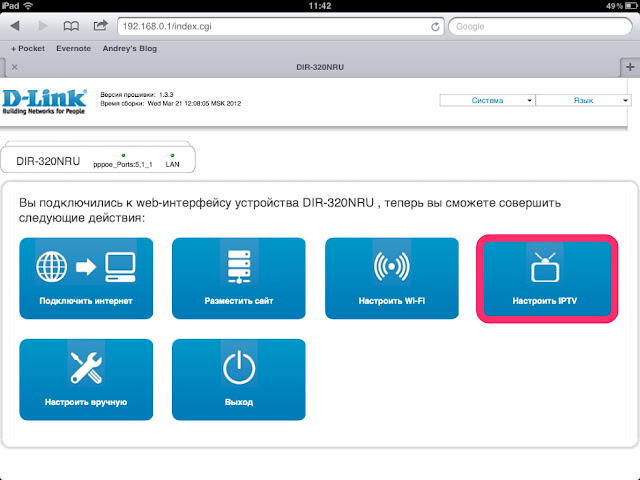
Task: Open the Evernote bookmark
Action: [x=73, y=49]
